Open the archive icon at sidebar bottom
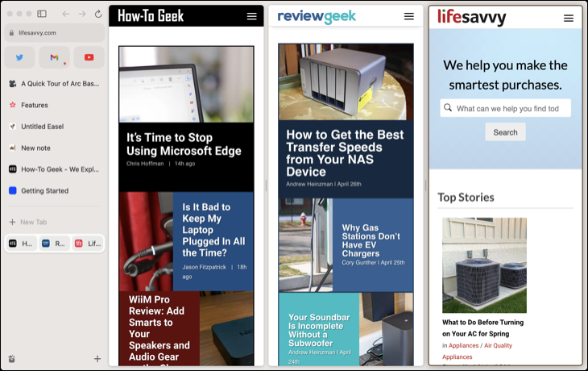Viewport: 588px width, 371px height. coord(11,359)
